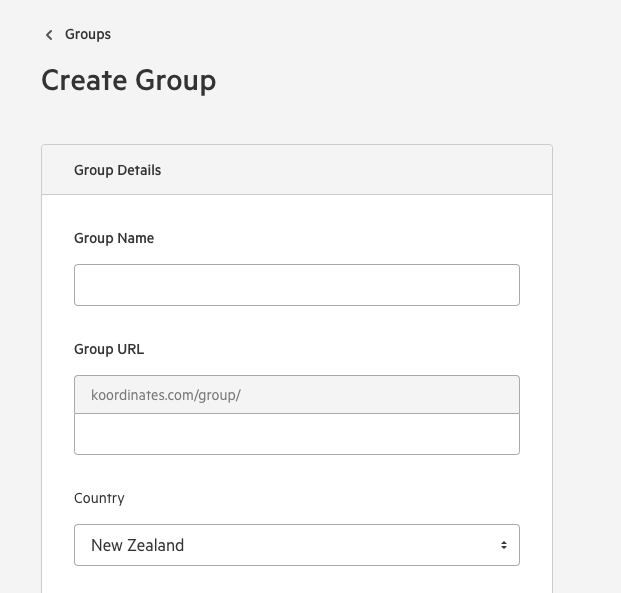Focus the Group Name text input
This screenshot has height=593, width=621.
point(297,285)
